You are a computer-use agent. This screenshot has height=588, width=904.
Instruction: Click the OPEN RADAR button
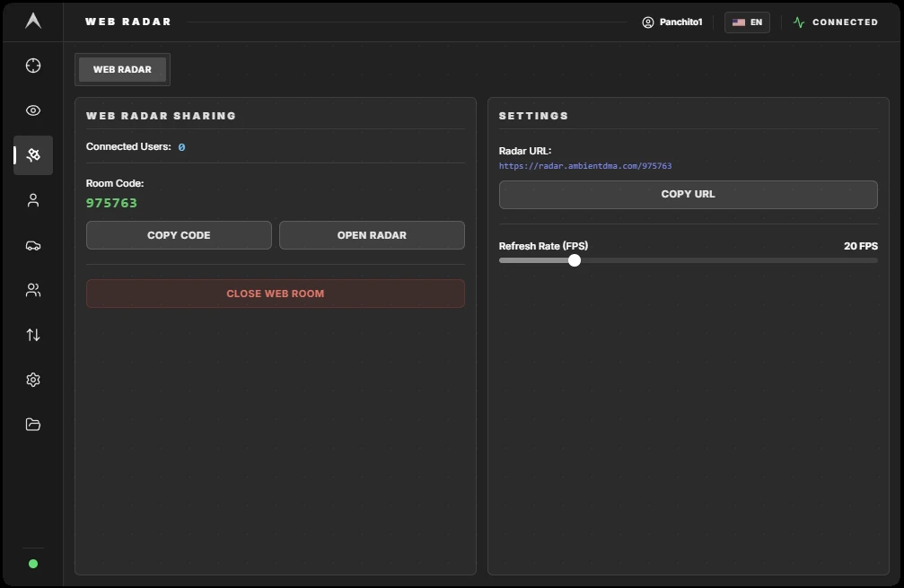372,235
